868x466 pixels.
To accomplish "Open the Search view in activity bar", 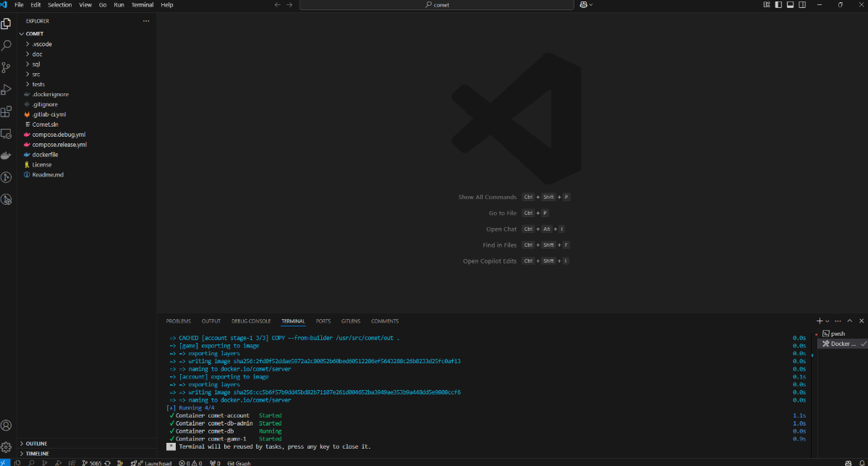I will point(7,45).
